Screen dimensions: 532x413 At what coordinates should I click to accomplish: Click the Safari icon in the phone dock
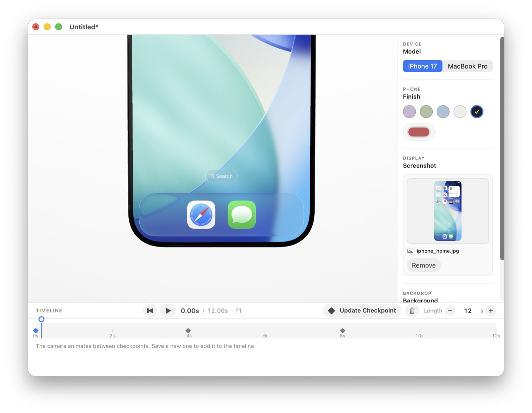pos(201,215)
